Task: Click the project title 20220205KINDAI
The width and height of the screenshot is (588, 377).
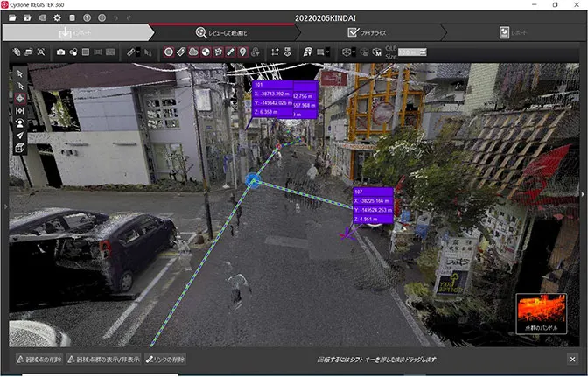Action: click(x=325, y=18)
